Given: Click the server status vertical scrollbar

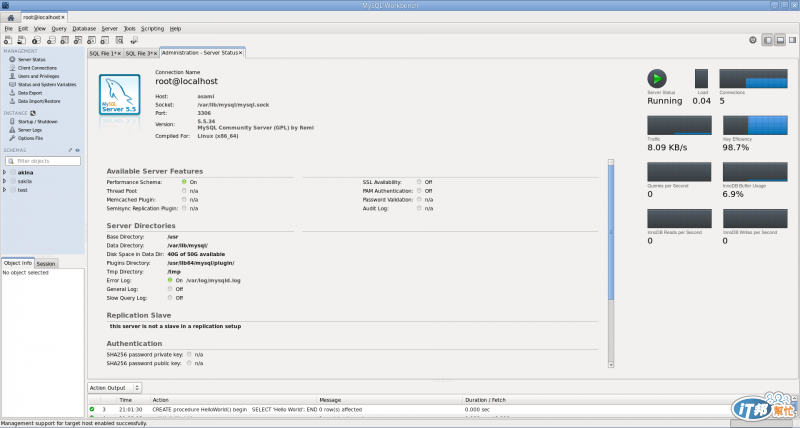Looking at the screenshot, I should tap(611, 232).
